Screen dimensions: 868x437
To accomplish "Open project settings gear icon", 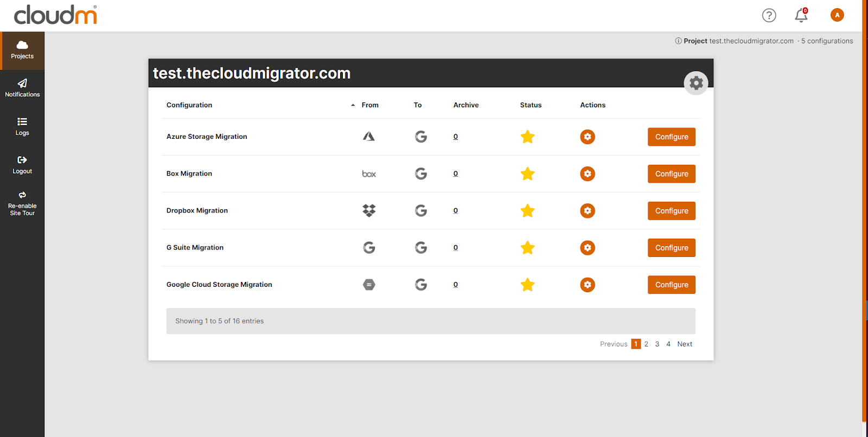I will 696,83.
